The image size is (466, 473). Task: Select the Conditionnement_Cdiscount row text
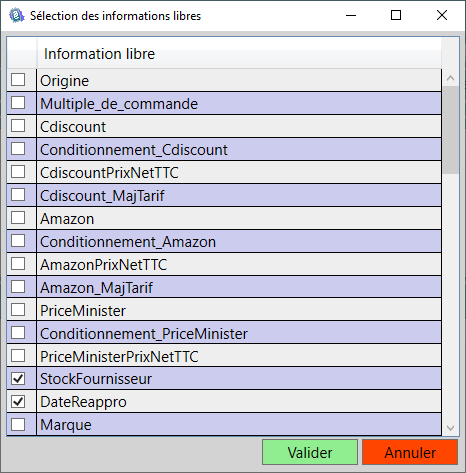[134, 150]
